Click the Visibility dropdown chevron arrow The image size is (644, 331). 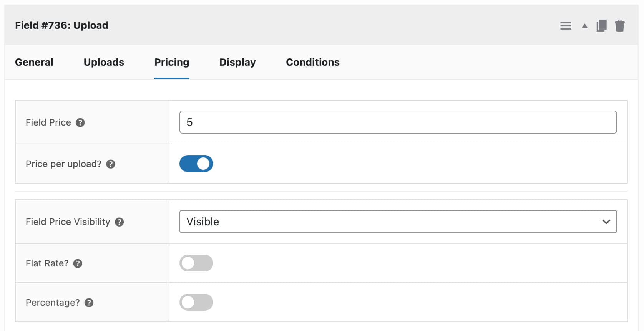click(606, 222)
